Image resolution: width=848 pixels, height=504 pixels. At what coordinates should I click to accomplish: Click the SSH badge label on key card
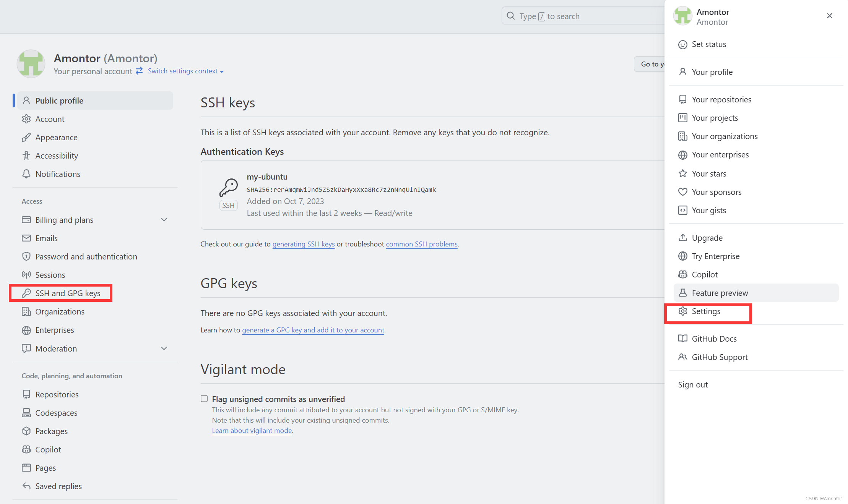229,206
